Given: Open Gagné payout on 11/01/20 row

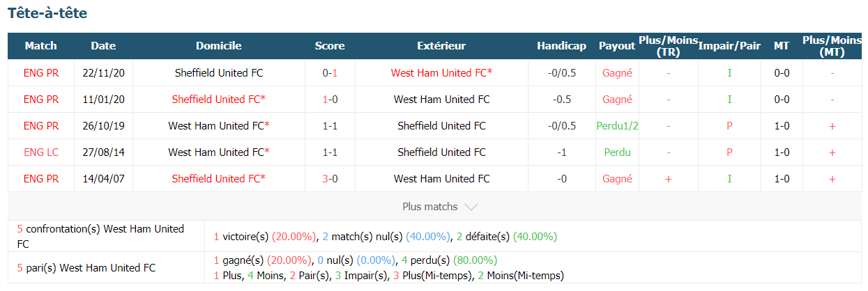Looking at the screenshot, I should (617, 99).
